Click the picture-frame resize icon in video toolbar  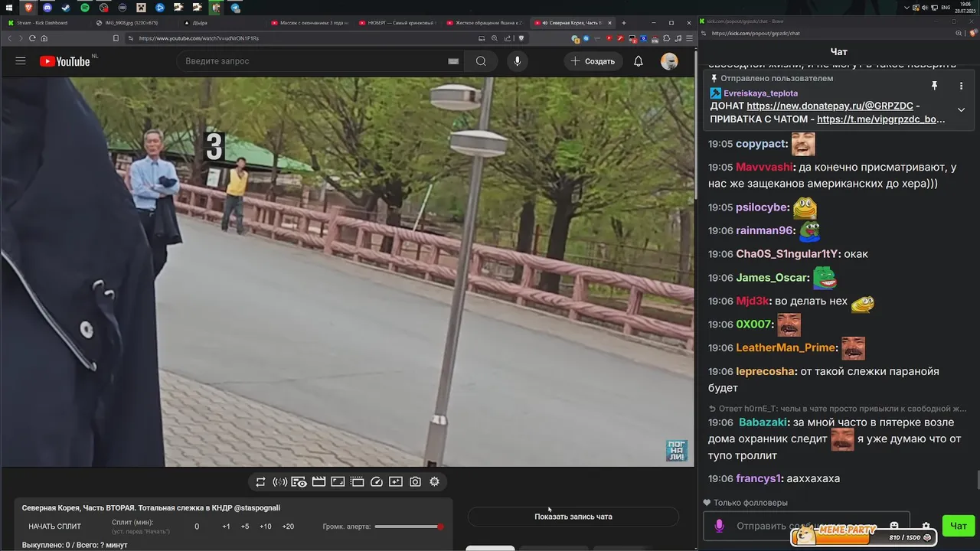[x=338, y=481]
